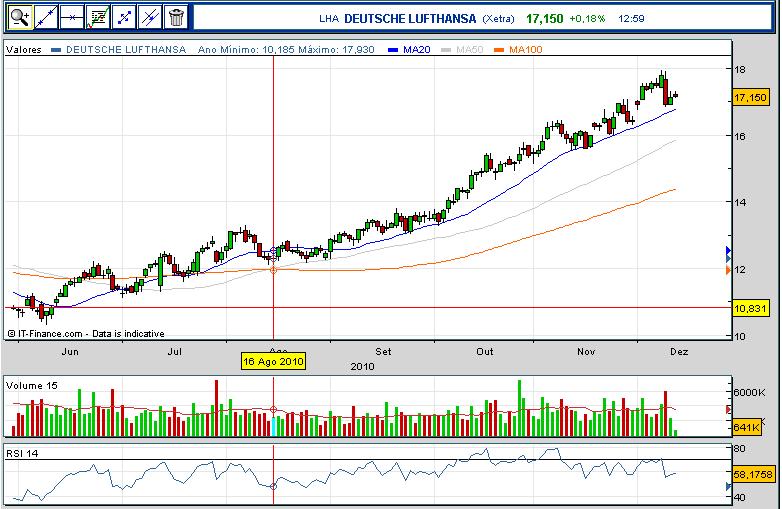
Task: Click the orange MA100 arrow marker on price axis
Action: tap(729, 270)
